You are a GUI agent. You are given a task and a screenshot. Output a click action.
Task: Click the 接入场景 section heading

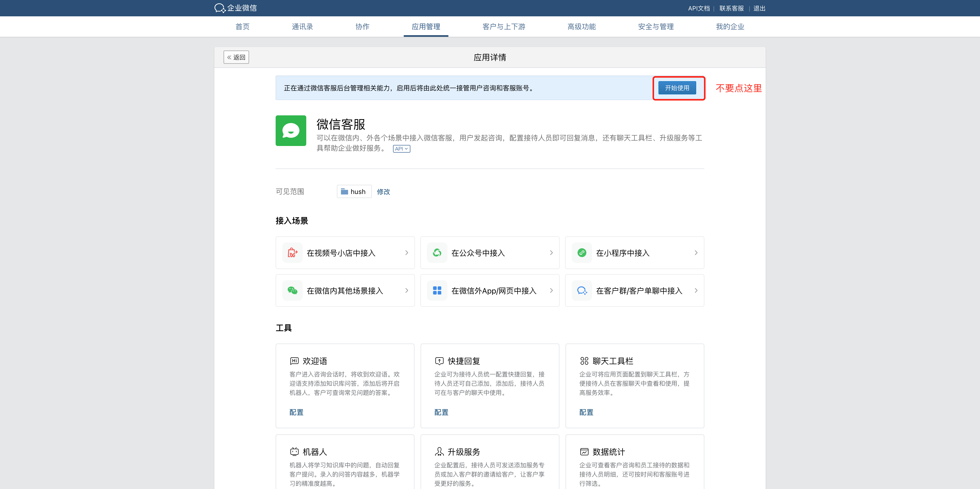(x=291, y=221)
